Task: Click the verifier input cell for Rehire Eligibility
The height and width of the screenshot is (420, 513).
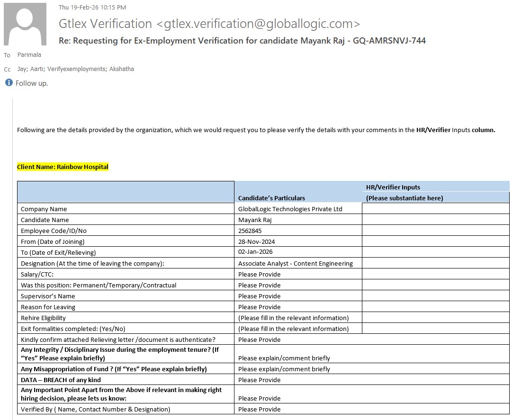Action: coord(435,318)
